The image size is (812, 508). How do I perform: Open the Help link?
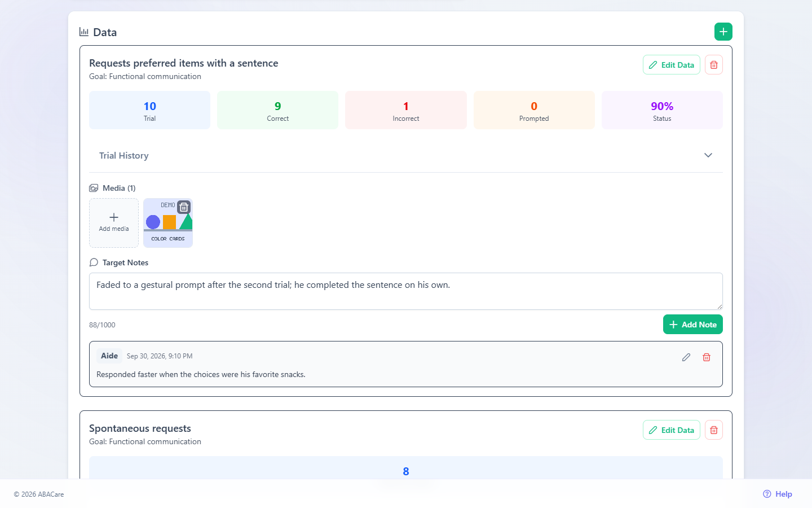[778, 494]
